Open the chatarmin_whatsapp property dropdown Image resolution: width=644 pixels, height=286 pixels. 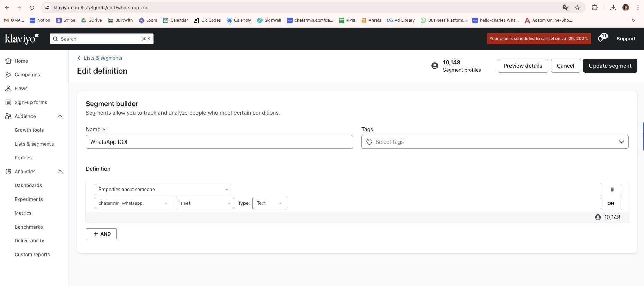pyautogui.click(x=133, y=203)
